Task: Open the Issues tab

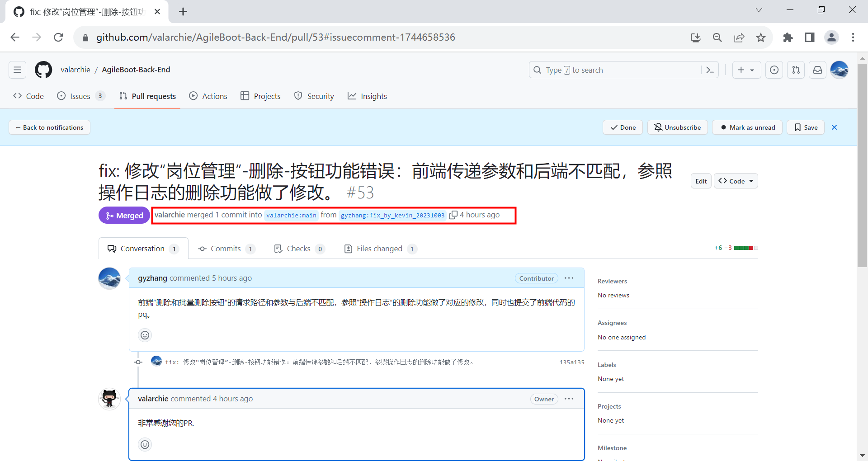Action: pyautogui.click(x=81, y=96)
